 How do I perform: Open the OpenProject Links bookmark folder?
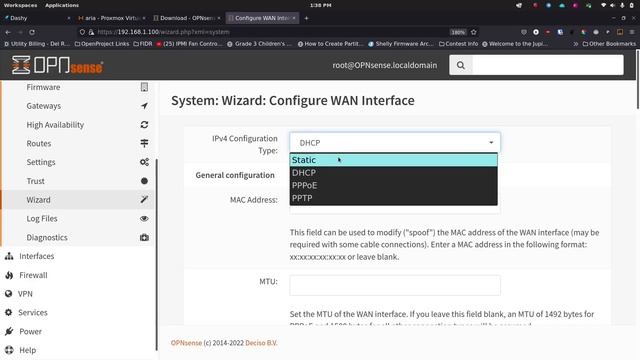click(102, 44)
